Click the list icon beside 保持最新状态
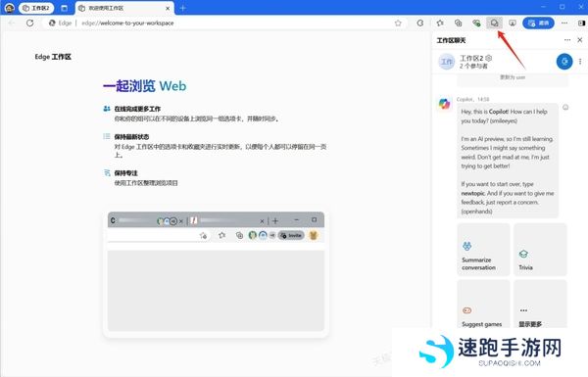The height and width of the screenshot is (377, 588). (107, 136)
